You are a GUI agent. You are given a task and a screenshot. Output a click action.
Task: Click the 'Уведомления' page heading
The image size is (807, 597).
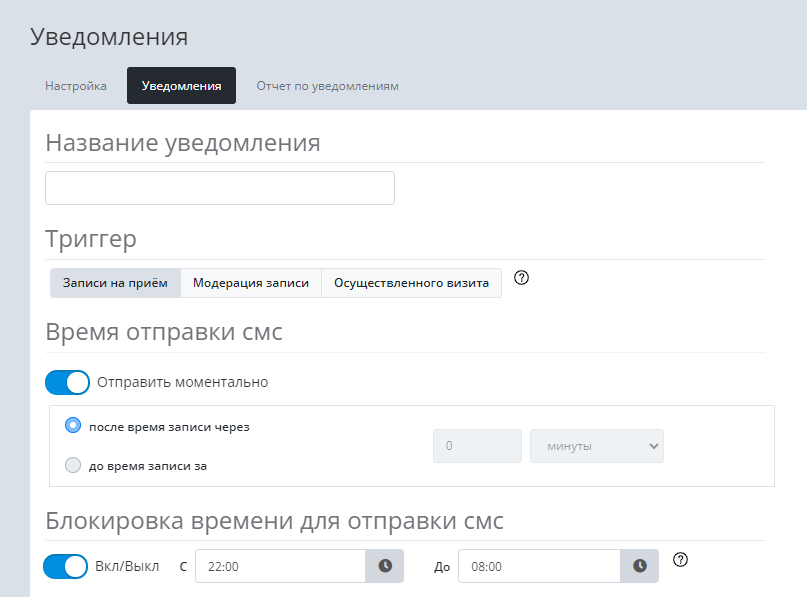tap(109, 37)
